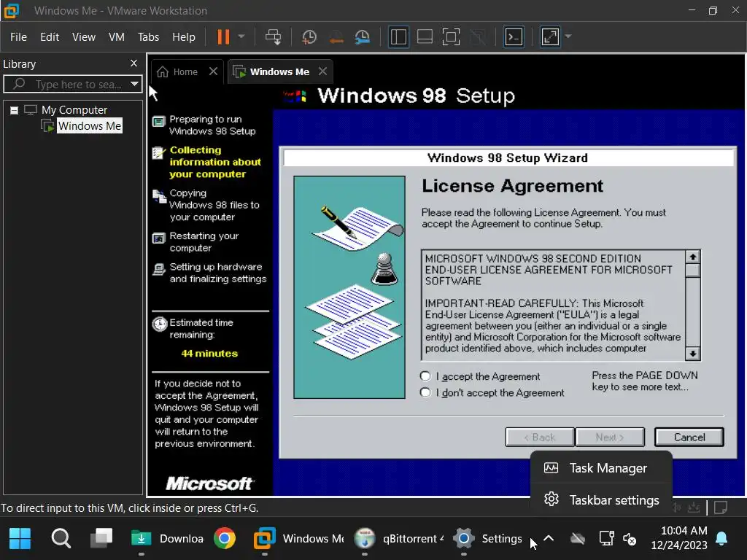747x560 pixels.
Task: Open the View menu
Action: pos(84,36)
